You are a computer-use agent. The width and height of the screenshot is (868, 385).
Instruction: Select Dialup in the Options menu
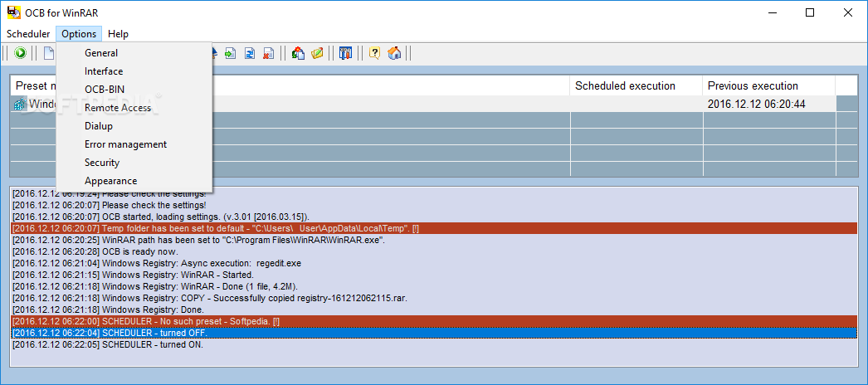coord(134,126)
